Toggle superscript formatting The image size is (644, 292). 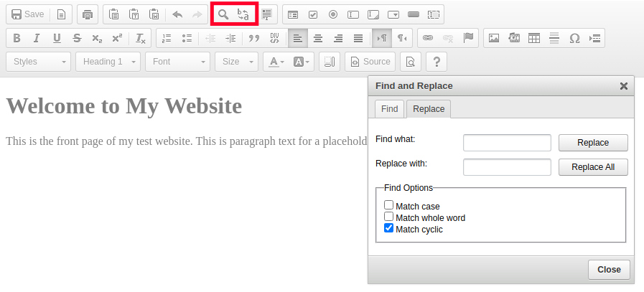[117, 38]
